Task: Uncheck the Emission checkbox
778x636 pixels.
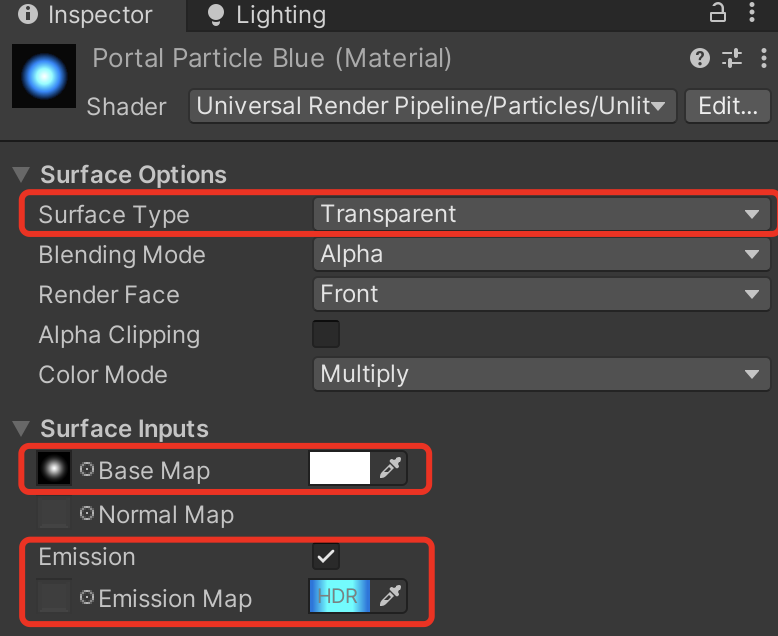Action: coord(326,556)
